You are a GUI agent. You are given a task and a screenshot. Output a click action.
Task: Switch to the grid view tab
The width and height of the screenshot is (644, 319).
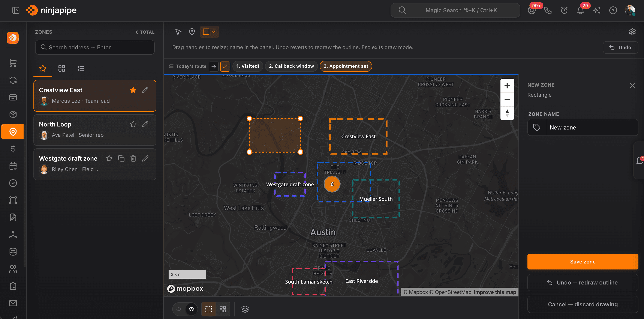(x=61, y=68)
